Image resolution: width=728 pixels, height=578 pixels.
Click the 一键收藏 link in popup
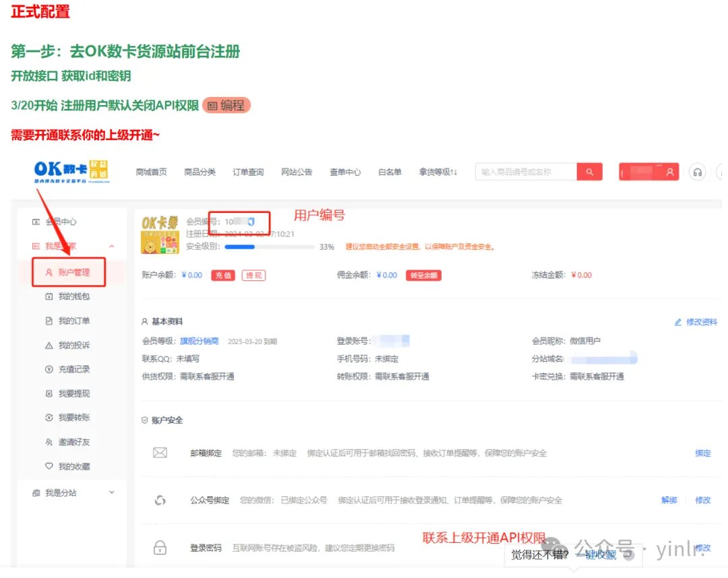point(596,555)
